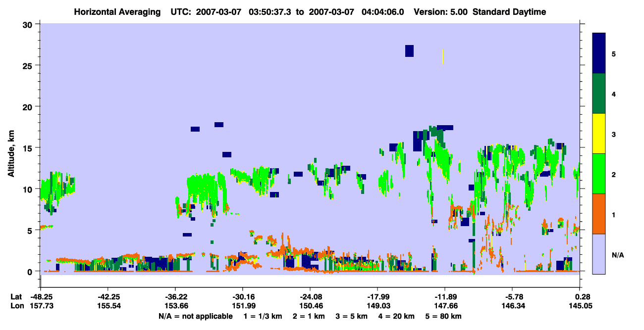Click the orange level 1 color segment
The image size is (644, 330).
(x=599, y=214)
